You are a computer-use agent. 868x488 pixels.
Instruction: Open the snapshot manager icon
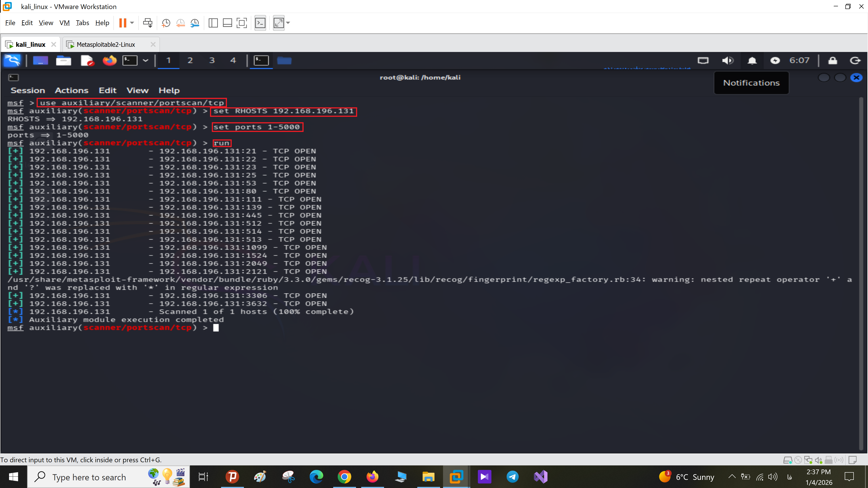[195, 23]
